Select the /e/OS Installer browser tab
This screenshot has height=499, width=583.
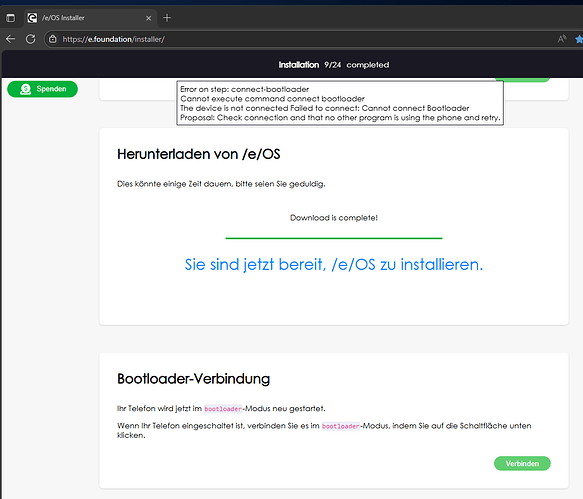coord(91,18)
